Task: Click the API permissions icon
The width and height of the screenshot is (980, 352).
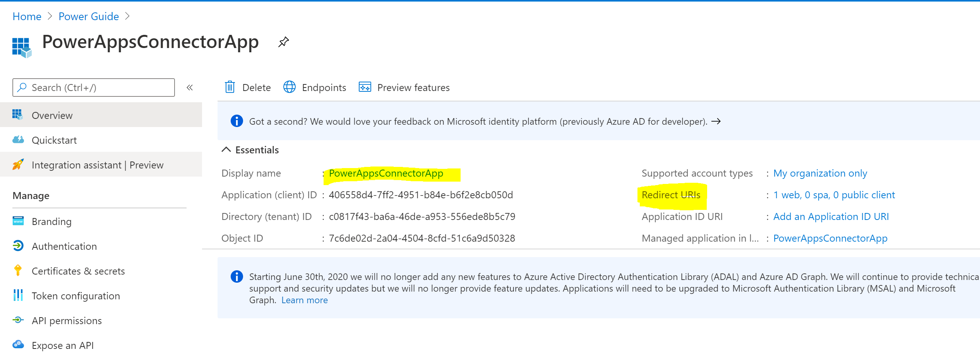Action: point(18,320)
